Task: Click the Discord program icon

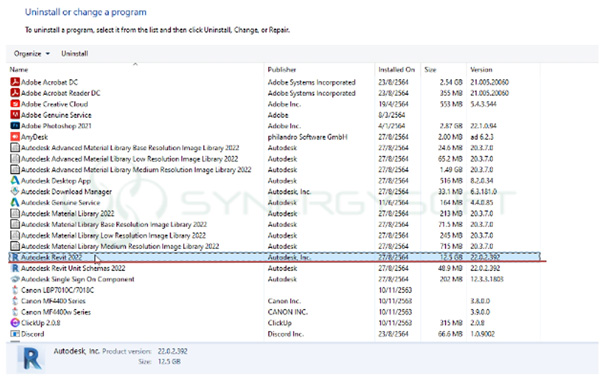Action: [15, 334]
